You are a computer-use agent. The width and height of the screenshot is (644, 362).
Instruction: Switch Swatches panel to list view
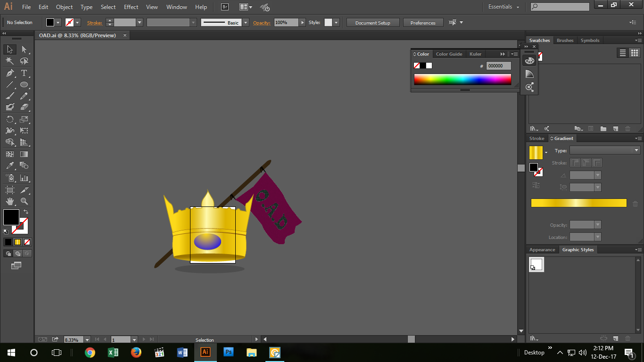coord(622,53)
